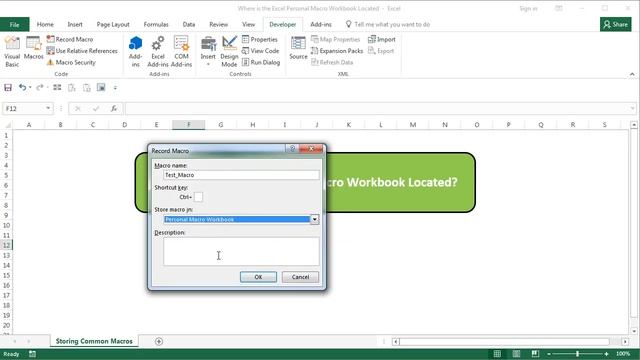Switch to the Home tab
Screen dimensions: 640x360
coord(45,24)
